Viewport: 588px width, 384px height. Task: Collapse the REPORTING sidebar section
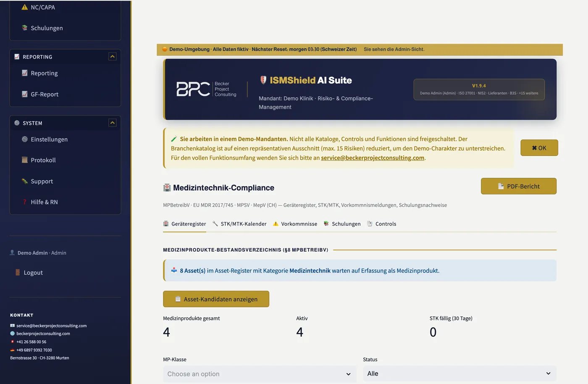112,56
